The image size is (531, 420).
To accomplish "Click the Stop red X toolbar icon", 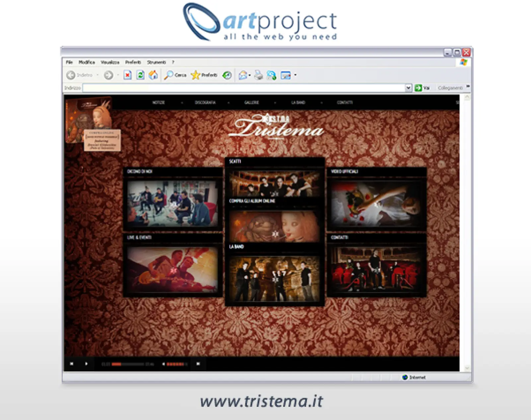I will point(127,75).
